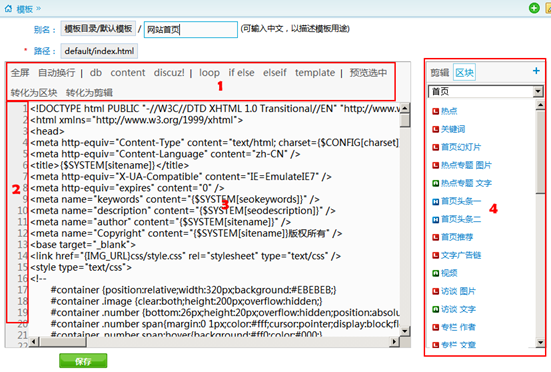Switch to the 区块 tab
The image size is (551, 372).
[x=464, y=73]
